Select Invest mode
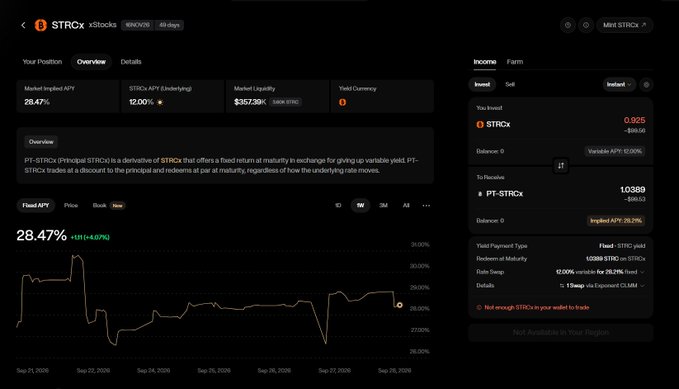Image resolution: width=679 pixels, height=389 pixels. pos(482,84)
